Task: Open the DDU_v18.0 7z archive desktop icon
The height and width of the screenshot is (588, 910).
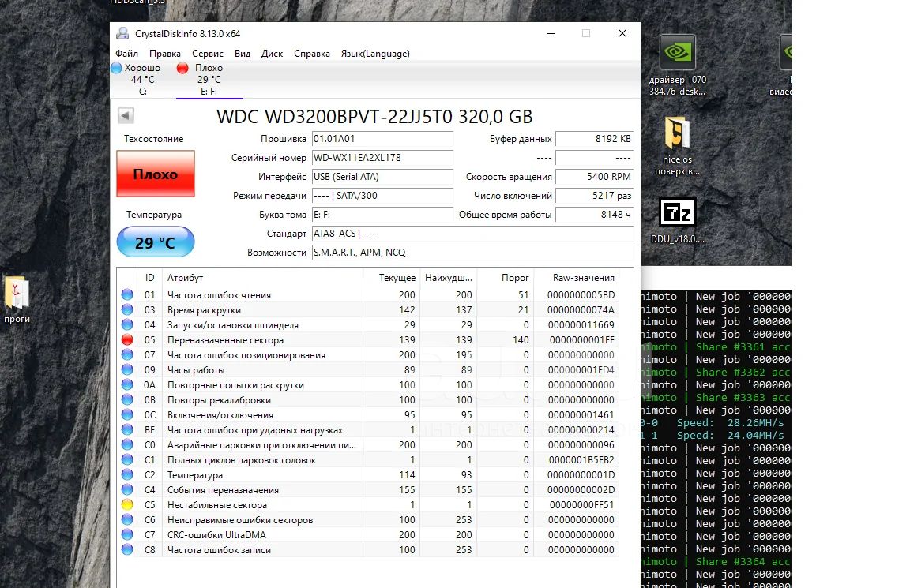Action: coord(677,220)
